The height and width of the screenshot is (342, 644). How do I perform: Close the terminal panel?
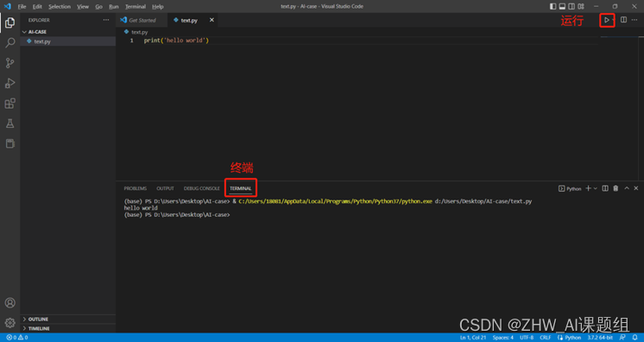[x=636, y=188]
